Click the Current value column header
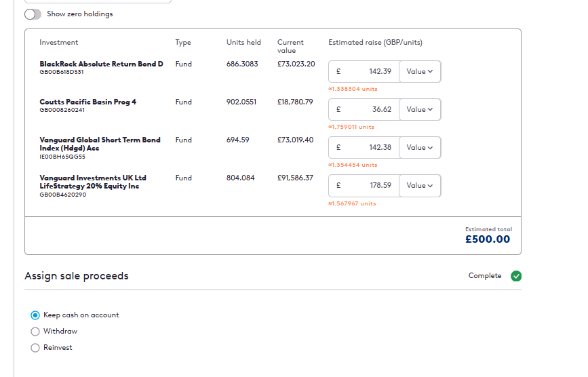 [x=289, y=46]
